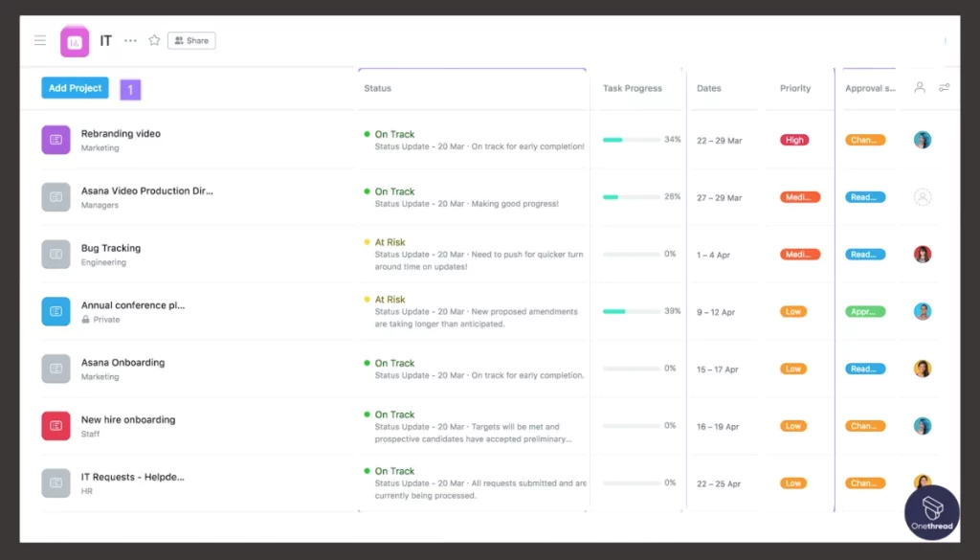Click the 26% progress bar for Asana Video Production
Image resolution: width=980 pixels, height=560 pixels.
click(x=632, y=197)
